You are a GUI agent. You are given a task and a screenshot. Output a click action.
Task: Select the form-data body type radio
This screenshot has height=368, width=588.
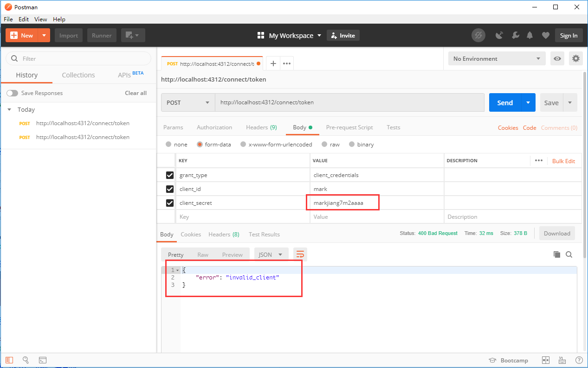[x=200, y=144]
